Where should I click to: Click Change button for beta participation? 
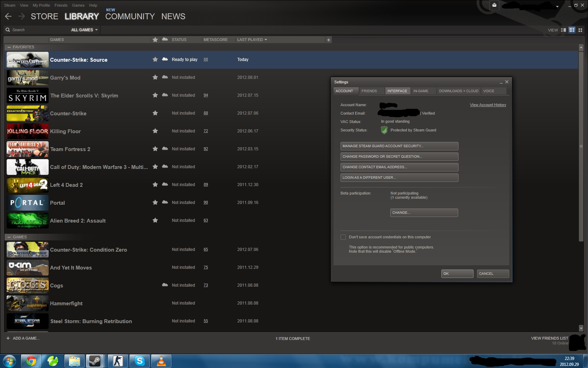pyautogui.click(x=424, y=213)
